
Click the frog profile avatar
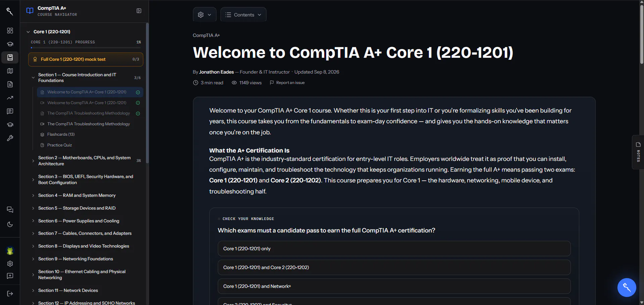pos(10,251)
